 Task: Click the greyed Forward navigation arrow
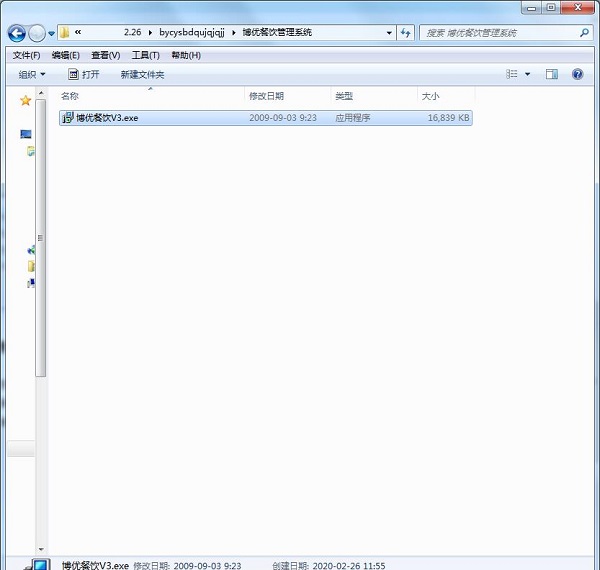tap(37, 33)
